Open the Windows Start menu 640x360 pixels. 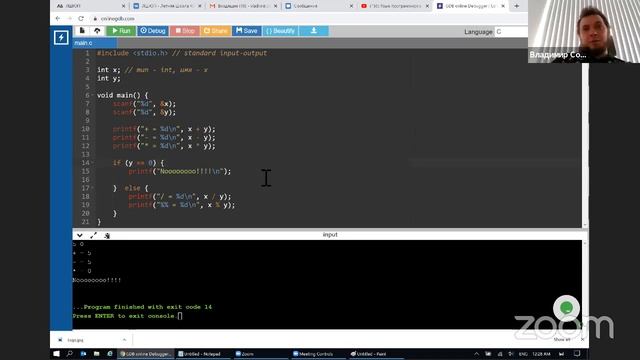(56, 354)
